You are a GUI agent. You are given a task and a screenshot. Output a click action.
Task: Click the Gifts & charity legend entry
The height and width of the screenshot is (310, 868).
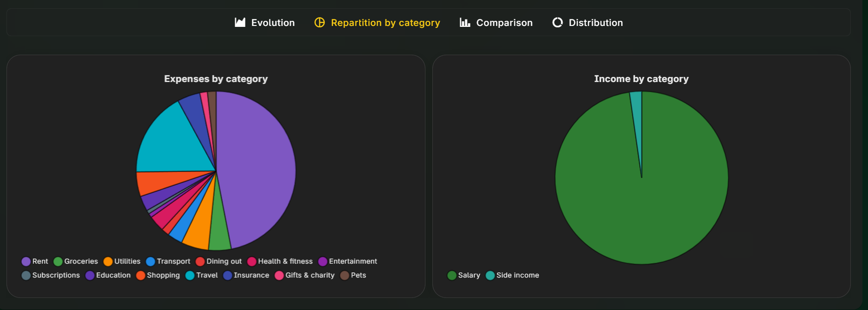click(305, 275)
